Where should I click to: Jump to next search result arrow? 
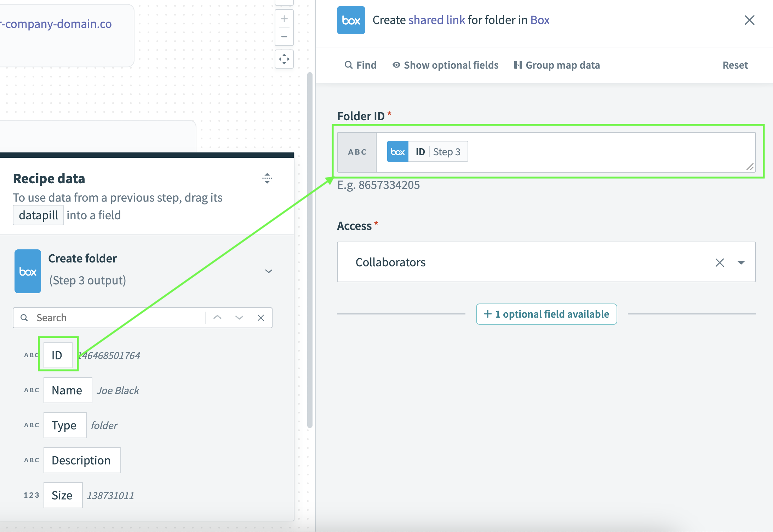click(x=239, y=318)
